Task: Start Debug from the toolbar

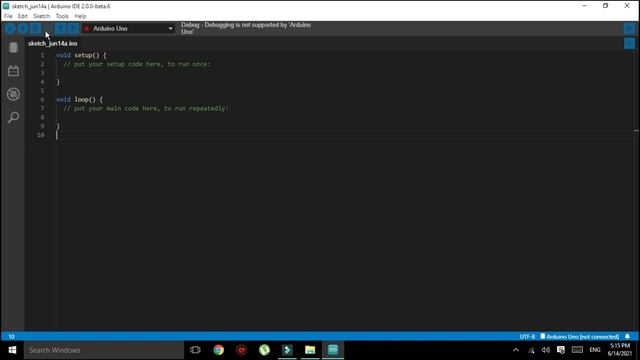Action: (x=36, y=28)
